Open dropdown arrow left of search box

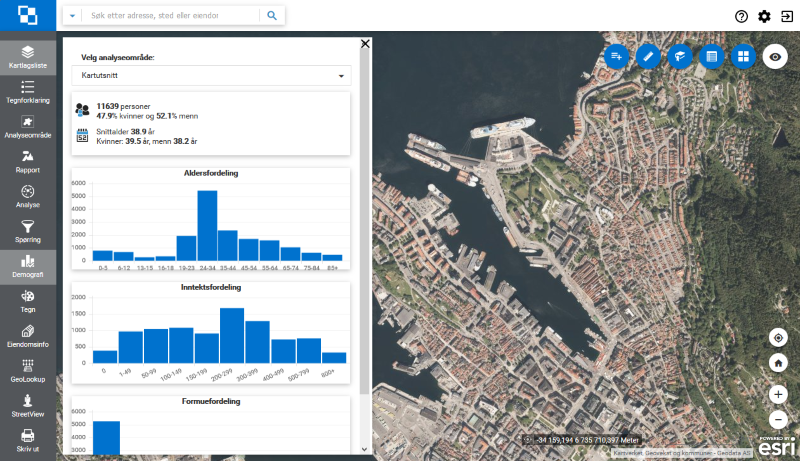(72, 16)
